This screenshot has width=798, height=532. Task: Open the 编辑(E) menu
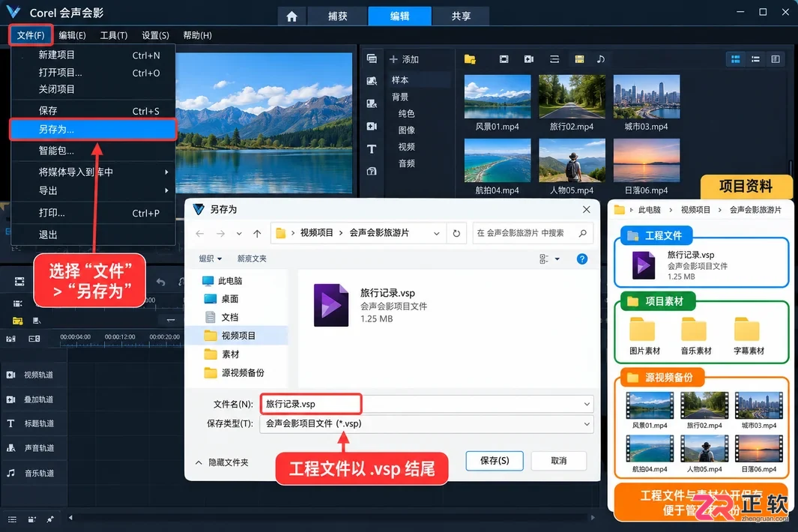pyautogui.click(x=72, y=35)
